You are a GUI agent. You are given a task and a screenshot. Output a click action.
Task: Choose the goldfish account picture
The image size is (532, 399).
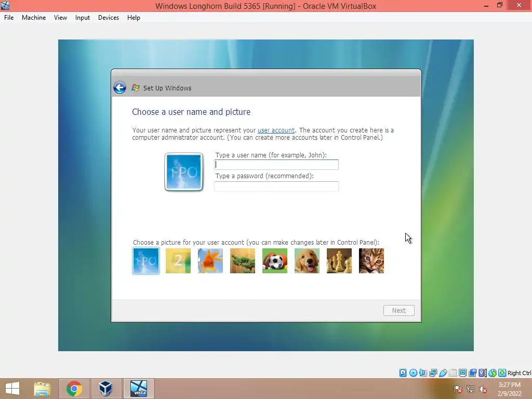pyautogui.click(x=210, y=261)
